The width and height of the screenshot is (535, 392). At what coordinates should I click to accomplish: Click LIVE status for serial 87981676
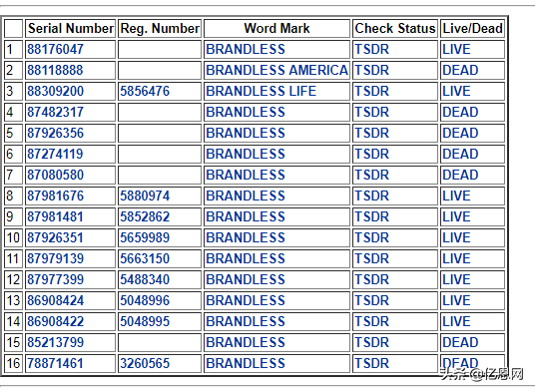pyautogui.click(x=456, y=196)
